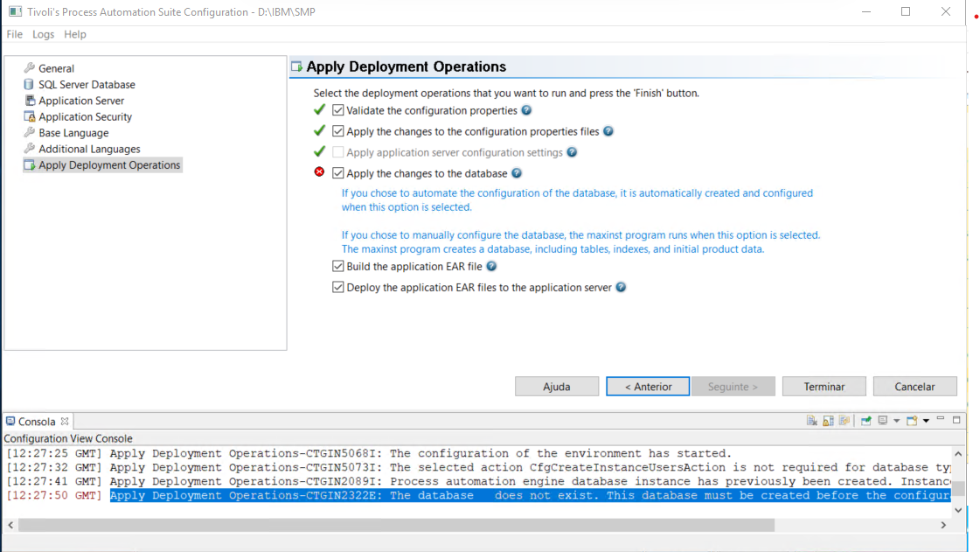The image size is (980, 552).
Task: Open the Help menu
Action: point(75,34)
